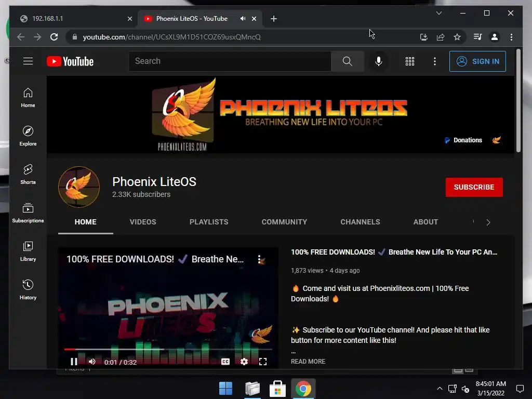532x399 pixels.
Task: Open video player three-dot menu
Action: point(259,259)
